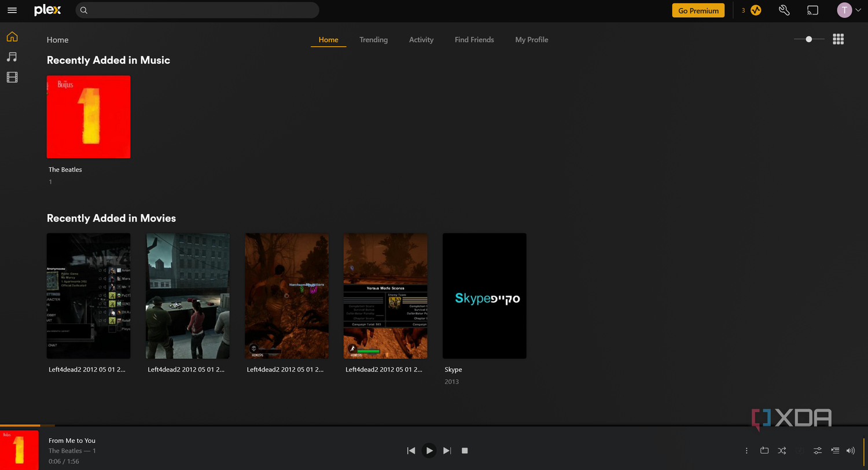This screenshot has height=470, width=868.
Task: Adjust the poster size slider
Action: pyautogui.click(x=809, y=39)
